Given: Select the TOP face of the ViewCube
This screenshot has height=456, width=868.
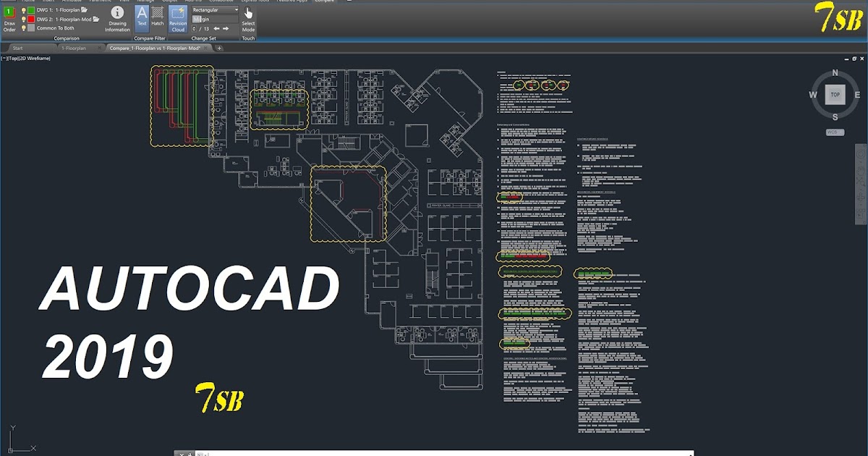Looking at the screenshot, I should [x=835, y=95].
